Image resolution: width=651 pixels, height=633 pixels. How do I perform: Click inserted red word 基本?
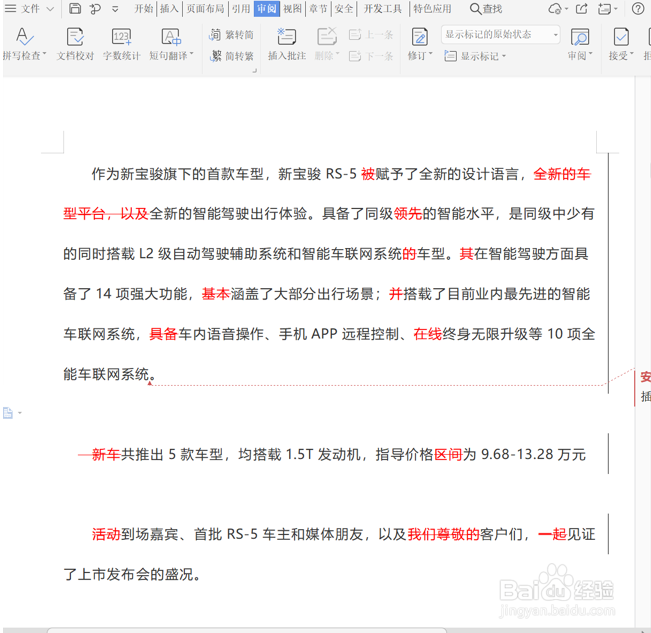(216, 294)
